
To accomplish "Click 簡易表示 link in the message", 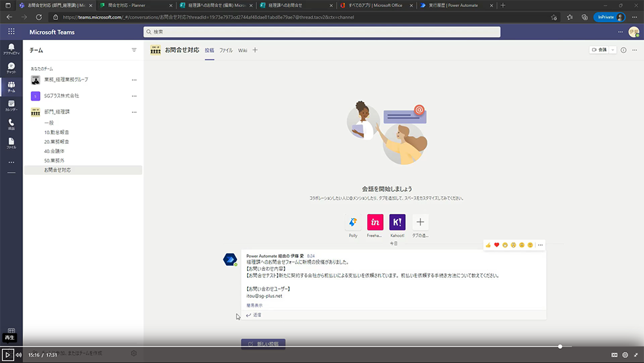I will pos(254,306).
